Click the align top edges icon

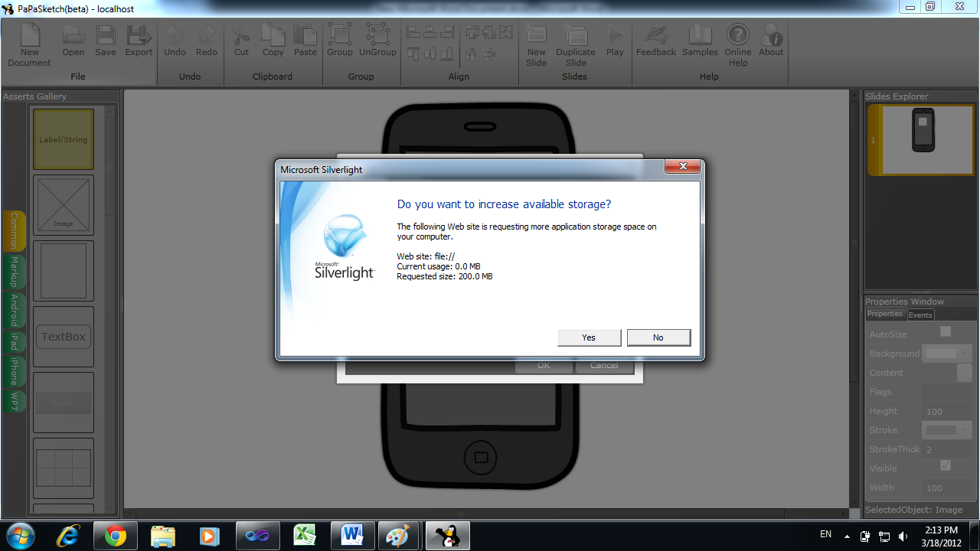click(413, 54)
